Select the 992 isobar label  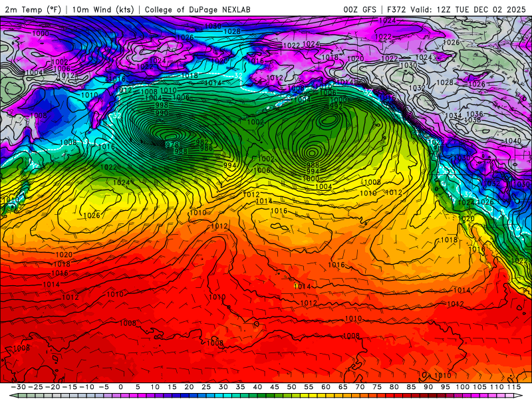336,106
